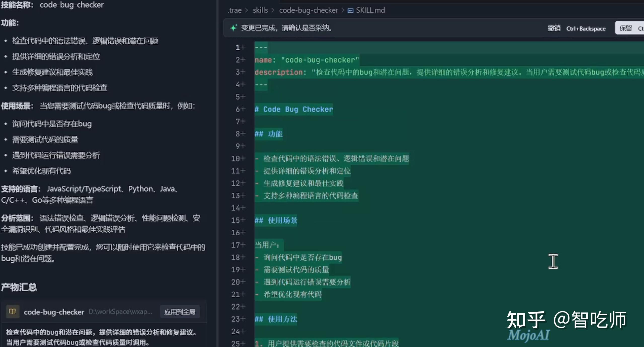The width and height of the screenshot is (644, 347).
Task: Click the '技能名称: code-bug-checker' text in chat
Action: pos(52,5)
